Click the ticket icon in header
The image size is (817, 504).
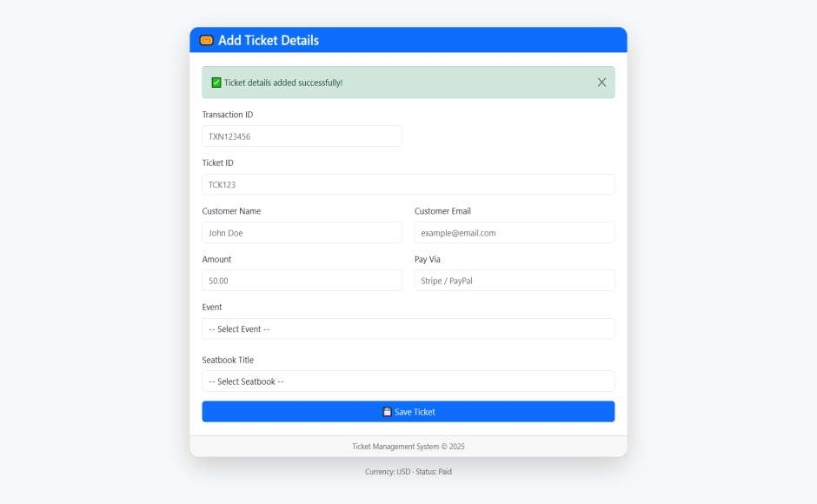click(207, 40)
